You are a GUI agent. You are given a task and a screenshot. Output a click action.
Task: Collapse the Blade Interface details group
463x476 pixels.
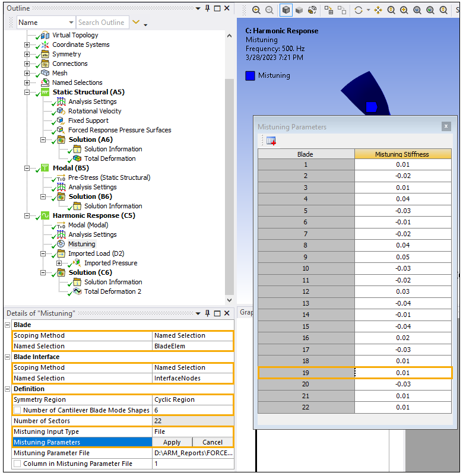point(8,357)
